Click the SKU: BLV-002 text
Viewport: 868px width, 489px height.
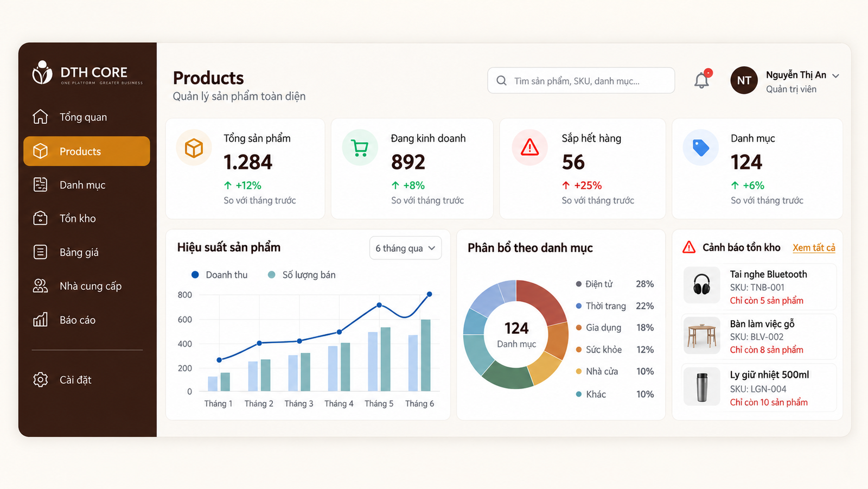pyautogui.click(x=757, y=336)
